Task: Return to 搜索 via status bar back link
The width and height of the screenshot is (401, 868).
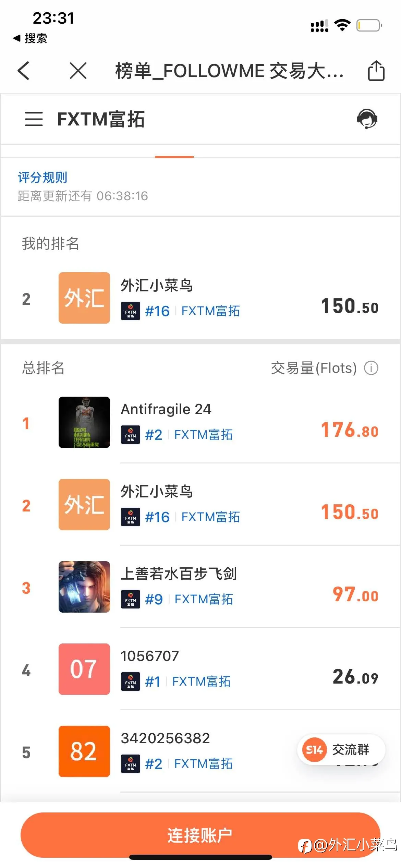Action: (x=30, y=38)
